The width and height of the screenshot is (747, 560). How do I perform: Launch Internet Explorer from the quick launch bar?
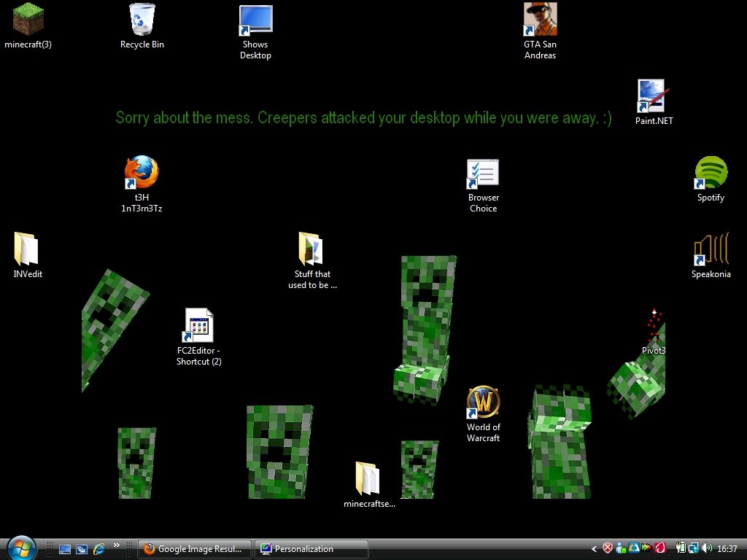99,548
